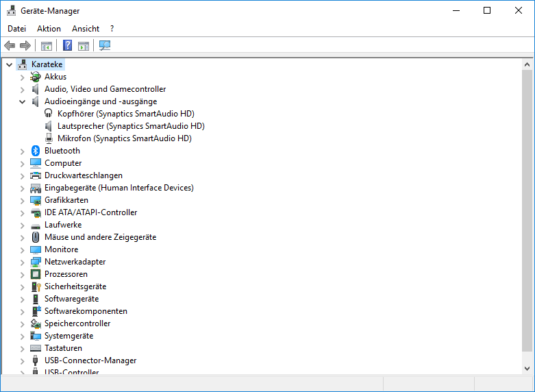Click the Sicherheitsgeräte key icon
The image size is (535, 392).
click(x=36, y=286)
